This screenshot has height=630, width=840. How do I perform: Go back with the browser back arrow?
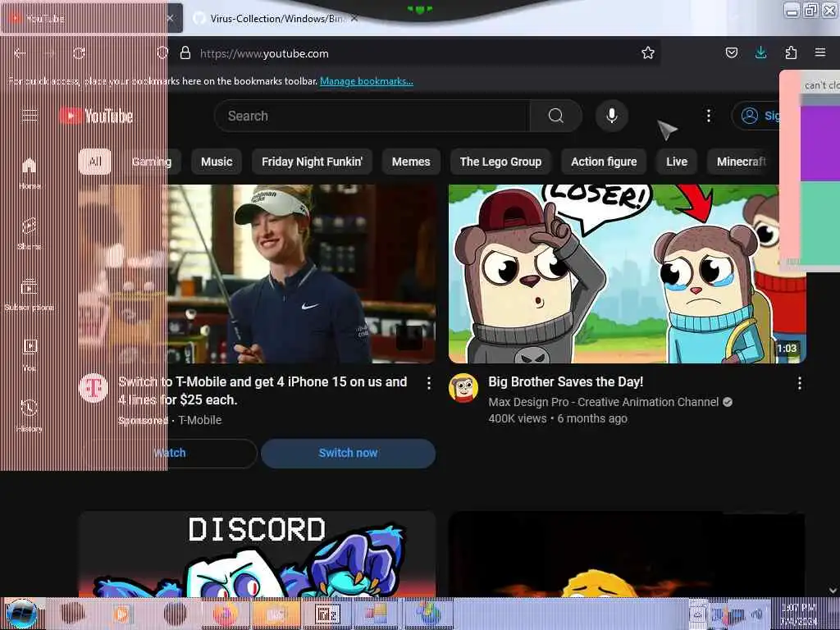pyautogui.click(x=20, y=53)
